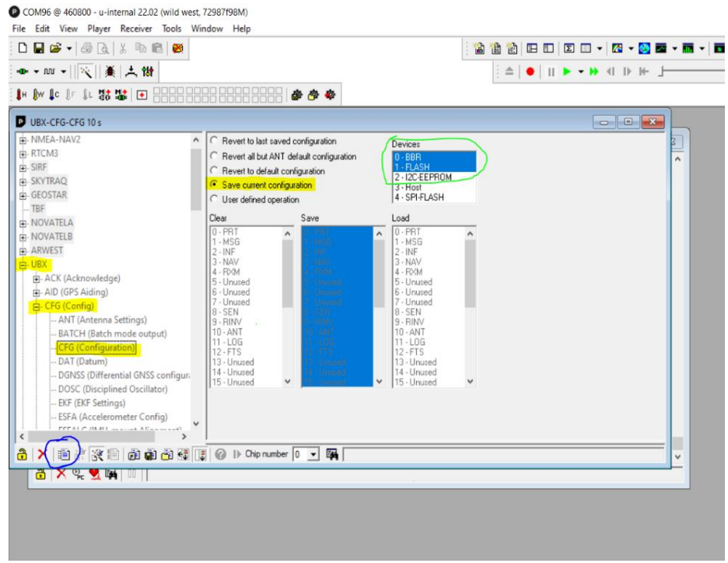Open the Chip number dropdown
The width and height of the screenshot is (728, 563).
[x=313, y=454]
